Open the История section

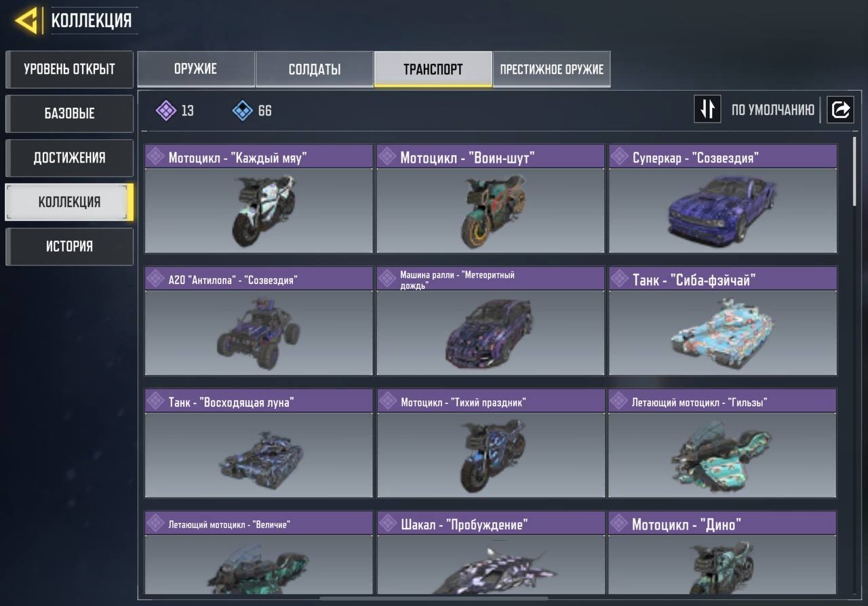click(69, 246)
